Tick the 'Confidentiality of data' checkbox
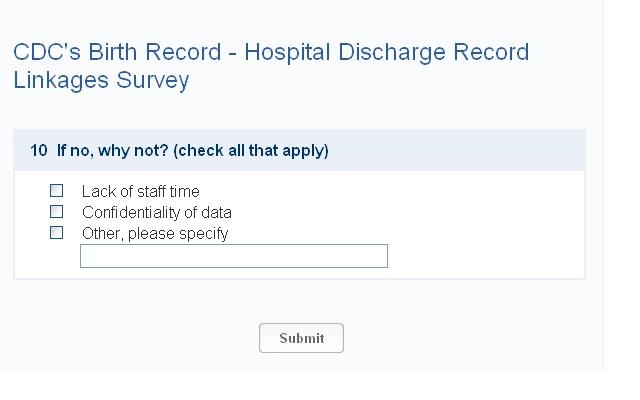Image resolution: width=640 pixels, height=400 pixels. pos(57,211)
